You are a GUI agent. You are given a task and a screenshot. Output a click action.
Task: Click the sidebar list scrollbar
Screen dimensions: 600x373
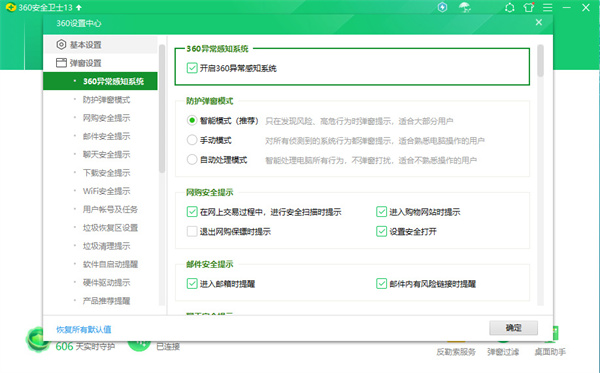tap(162, 109)
